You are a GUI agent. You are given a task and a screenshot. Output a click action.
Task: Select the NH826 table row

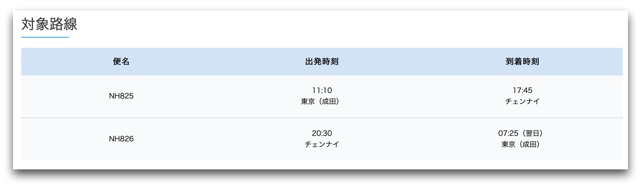[x=322, y=139]
